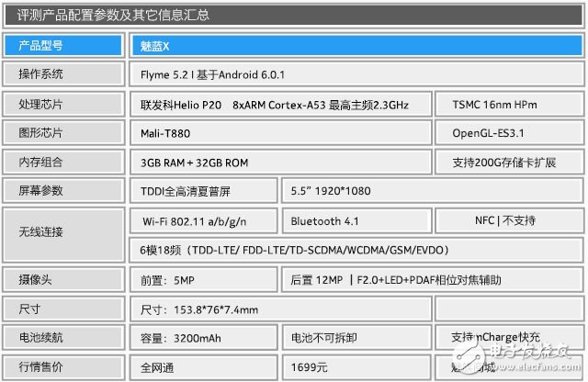
Task: Select the 处理芯片 row label
Action: (x=63, y=105)
